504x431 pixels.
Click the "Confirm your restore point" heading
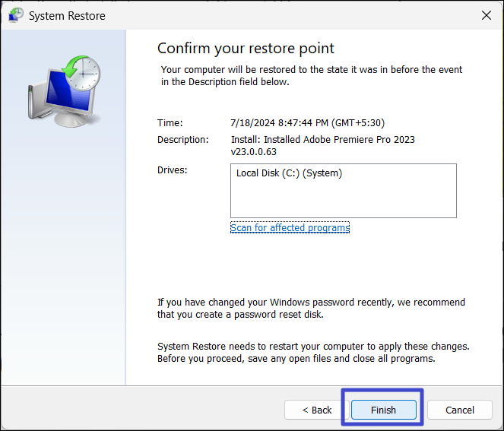pyautogui.click(x=246, y=49)
